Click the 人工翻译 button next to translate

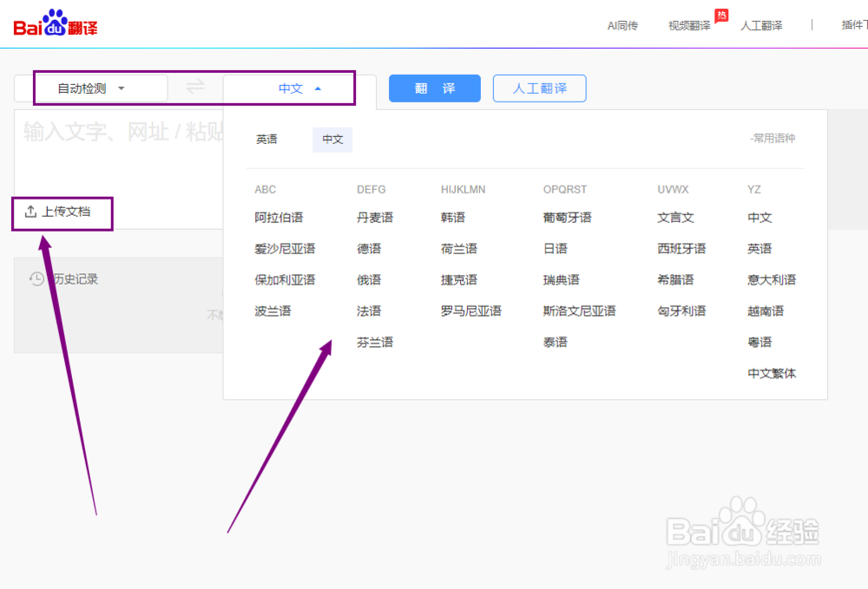[539, 88]
